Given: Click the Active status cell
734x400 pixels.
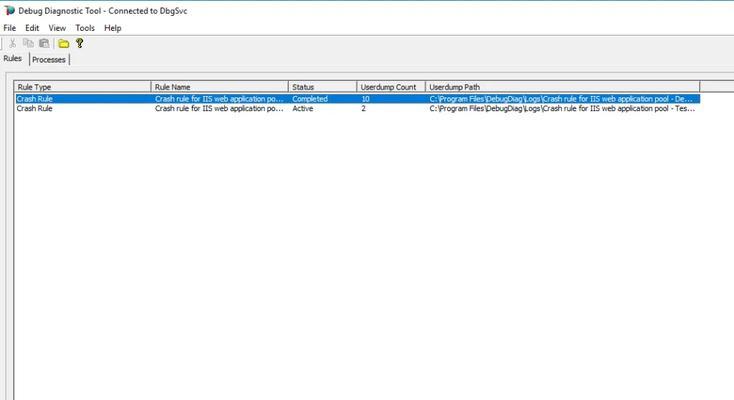Looking at the screenshot, I should (x=302, y=108).
